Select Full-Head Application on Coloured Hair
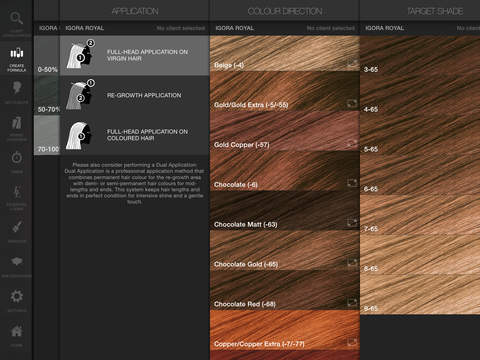The height and width of the screenshot is (360, 480). (x=135, y=135)
